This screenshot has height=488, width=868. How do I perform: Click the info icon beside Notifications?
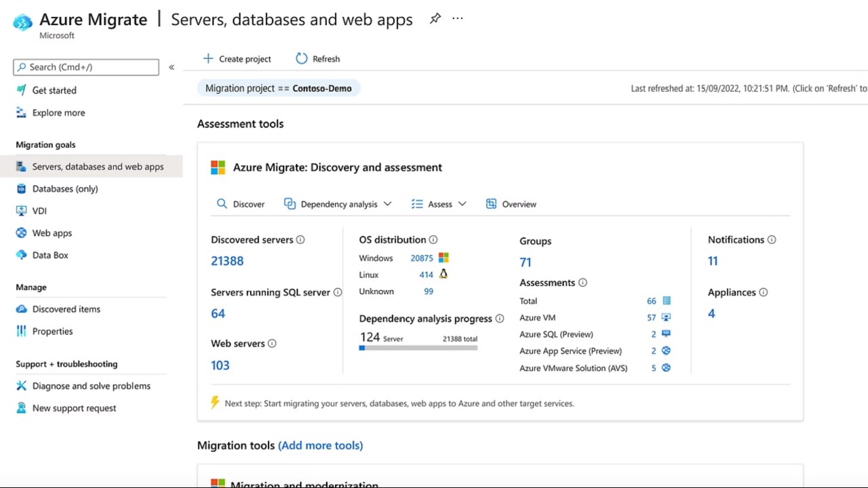coord(772,240)
